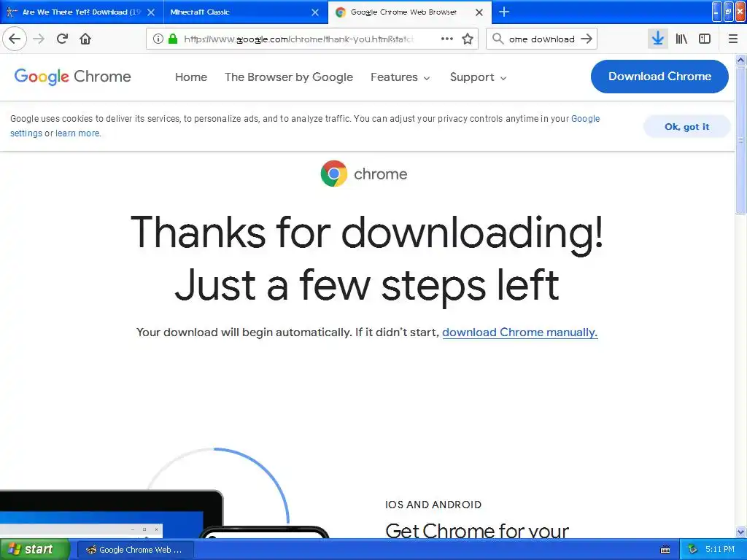Open the learn more cookie link
This screenshot has width=747, height=560.
[x=77, y=133]
